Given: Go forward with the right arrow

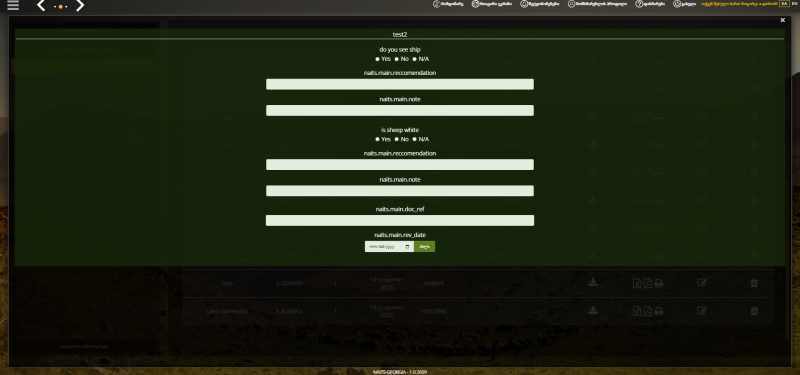Looking at the screenshot, I should point(80,6).
